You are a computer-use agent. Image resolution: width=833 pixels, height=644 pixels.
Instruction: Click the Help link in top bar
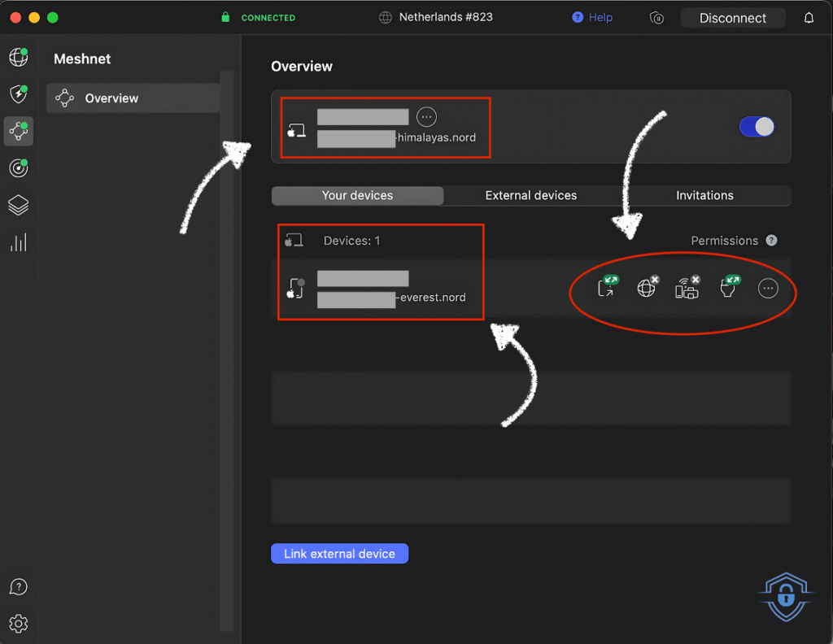tap(592, 18)
